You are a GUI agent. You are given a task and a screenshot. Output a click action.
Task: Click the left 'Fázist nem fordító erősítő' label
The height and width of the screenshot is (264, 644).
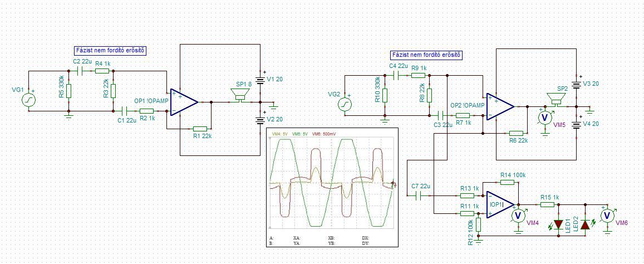point(110,51)
